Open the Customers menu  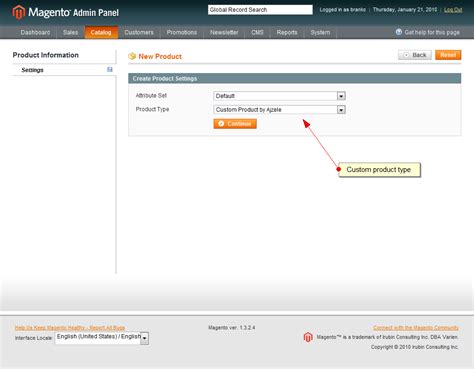click(139, 32)
